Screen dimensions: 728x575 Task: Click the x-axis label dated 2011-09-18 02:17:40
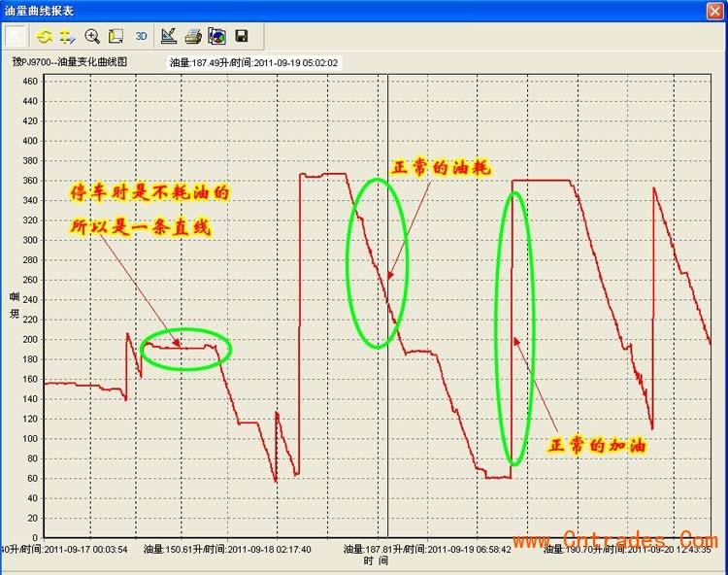pos(227,549)
